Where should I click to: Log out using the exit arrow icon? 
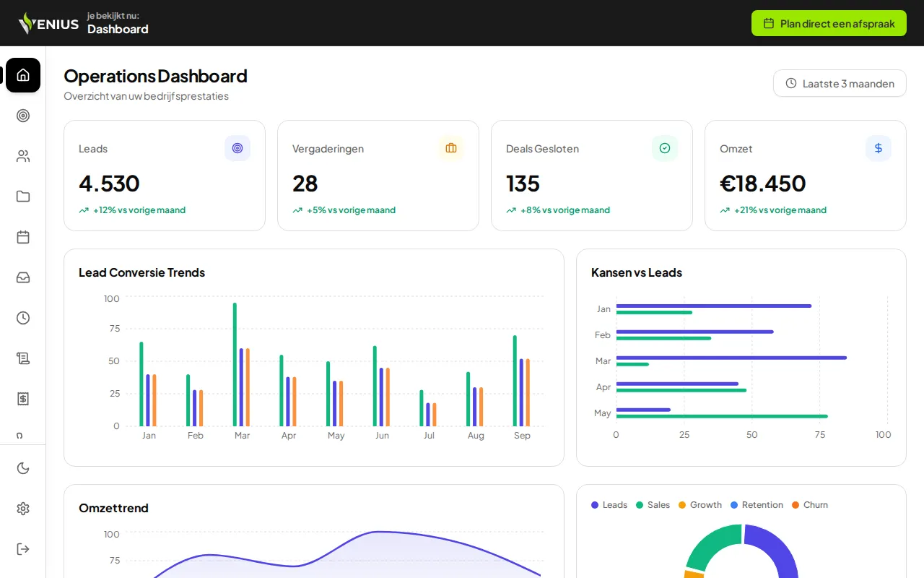(23, 549)
